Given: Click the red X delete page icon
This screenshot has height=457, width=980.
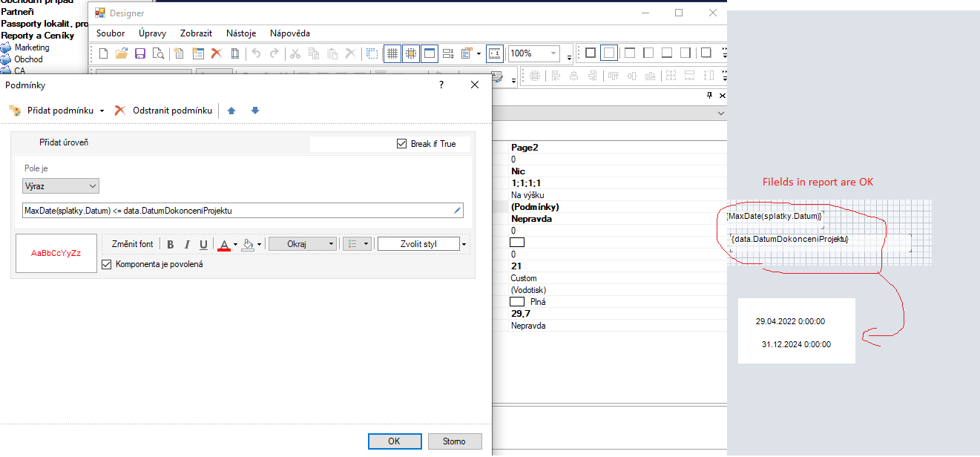Looking at the screenshot, I should click(217, 53).
